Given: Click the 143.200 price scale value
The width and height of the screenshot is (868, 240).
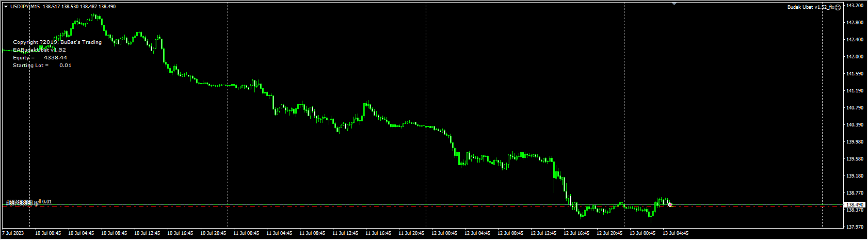Looking at the screenshot, I should click(x=855, y=6).
